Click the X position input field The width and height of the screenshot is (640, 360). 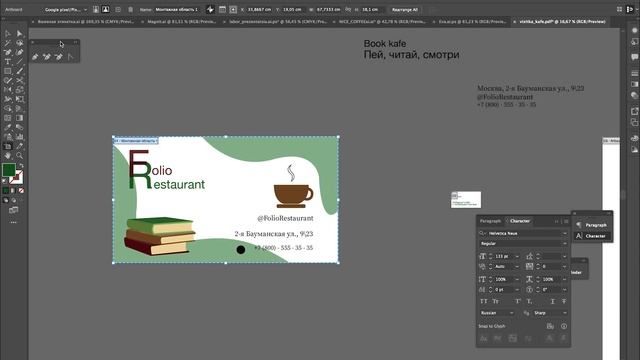point(259,9)
